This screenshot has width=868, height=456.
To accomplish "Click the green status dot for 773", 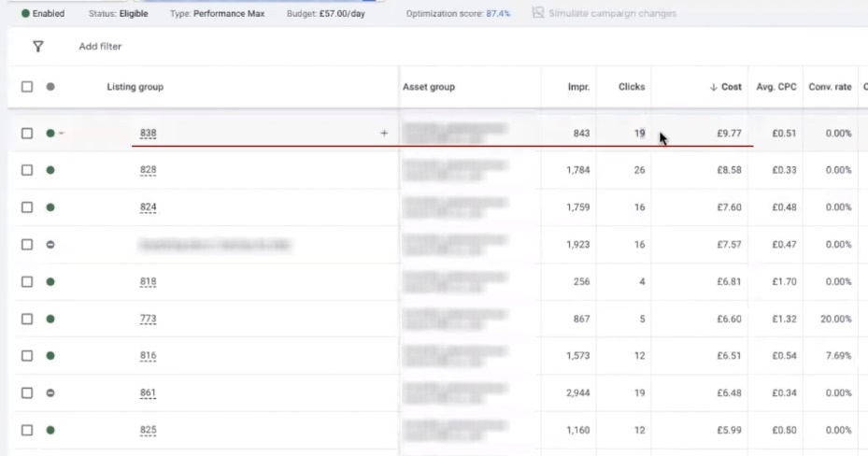I will [50, 319].
